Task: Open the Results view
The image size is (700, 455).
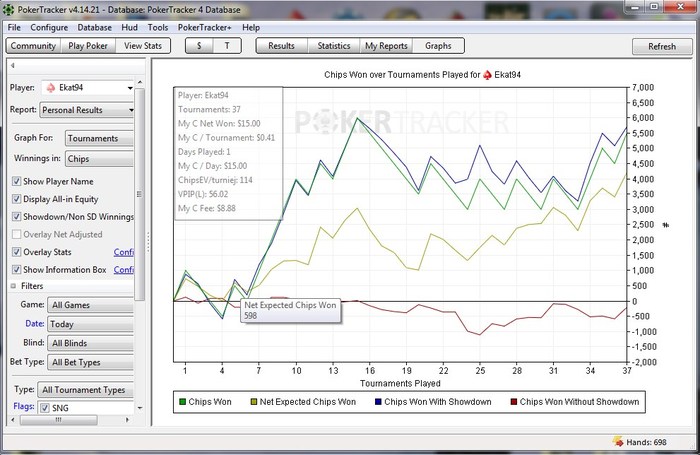Action: 282,46
